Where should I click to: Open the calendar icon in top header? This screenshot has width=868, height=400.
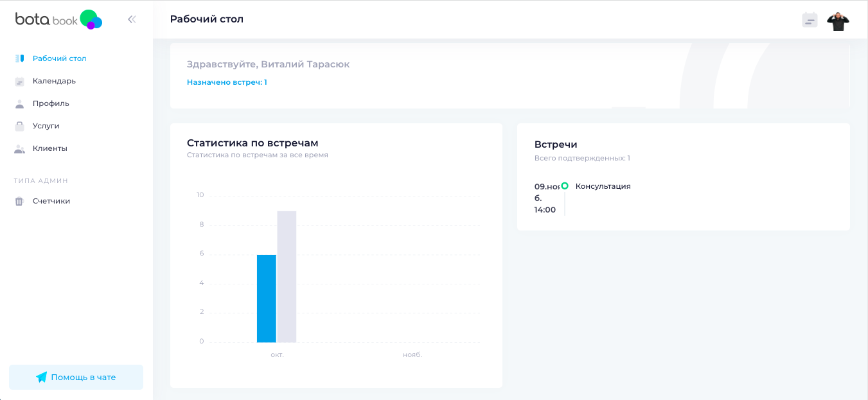(810, 20)
